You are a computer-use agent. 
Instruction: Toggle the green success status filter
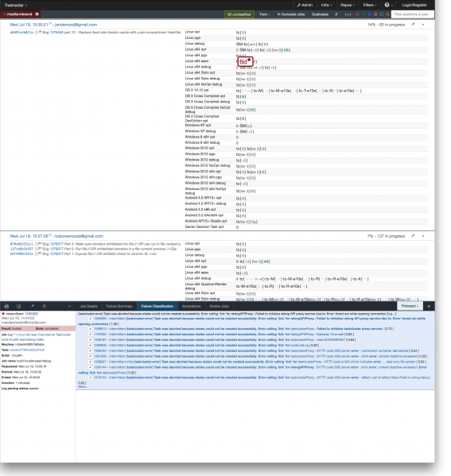click(364, 14)
